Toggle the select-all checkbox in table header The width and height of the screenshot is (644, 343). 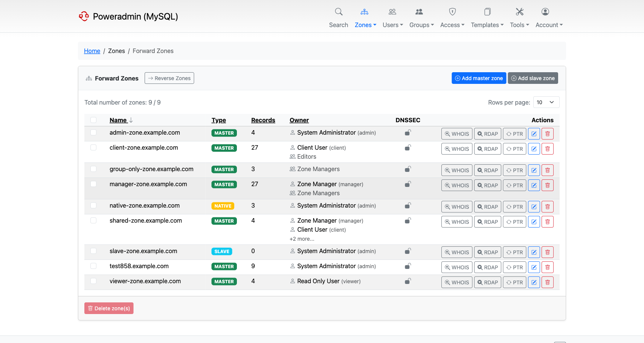93,120
